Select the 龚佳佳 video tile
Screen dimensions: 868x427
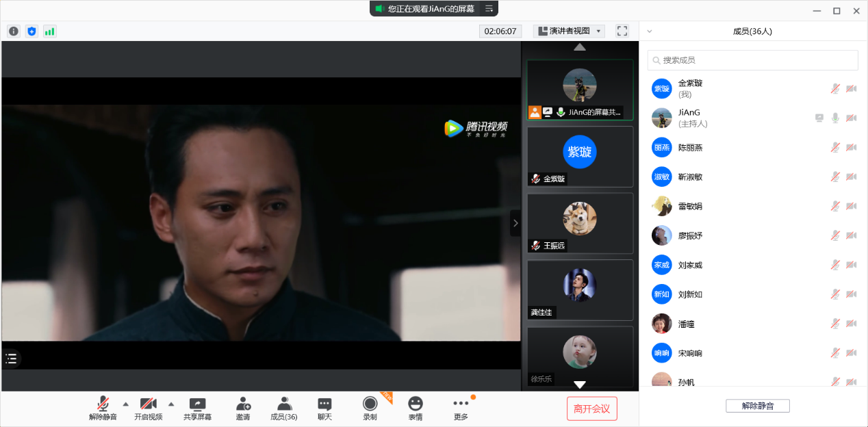tap(580, 289)
